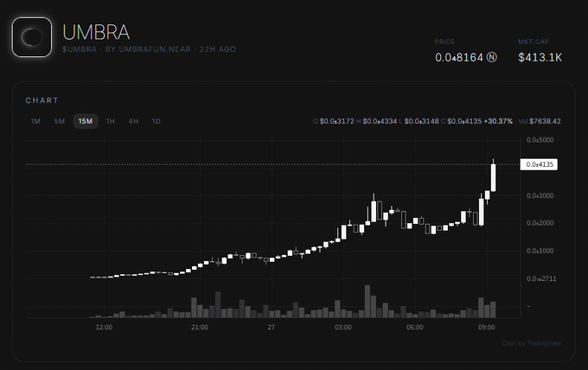
Task: Click the NEAR currency symbol beside price
Action: coord(492,57)
